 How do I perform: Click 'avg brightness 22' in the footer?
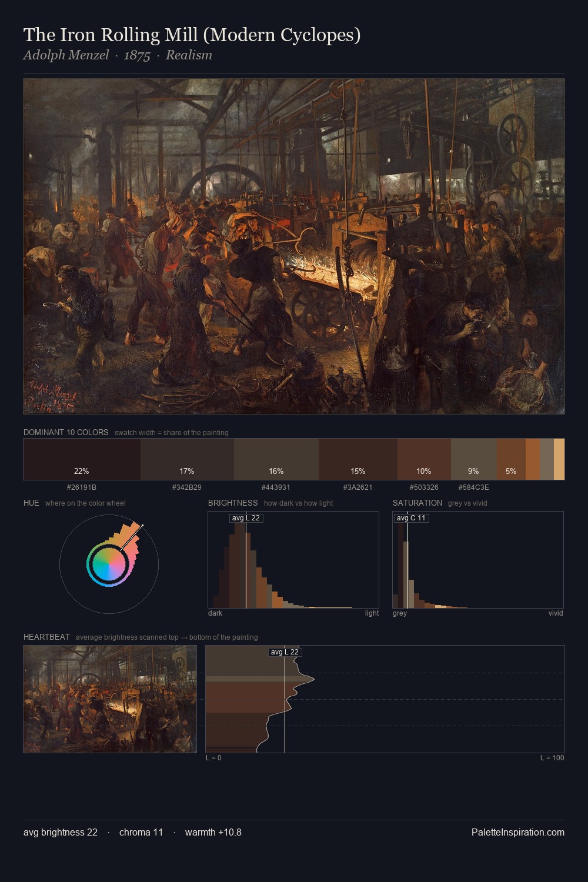pos(61,832)
